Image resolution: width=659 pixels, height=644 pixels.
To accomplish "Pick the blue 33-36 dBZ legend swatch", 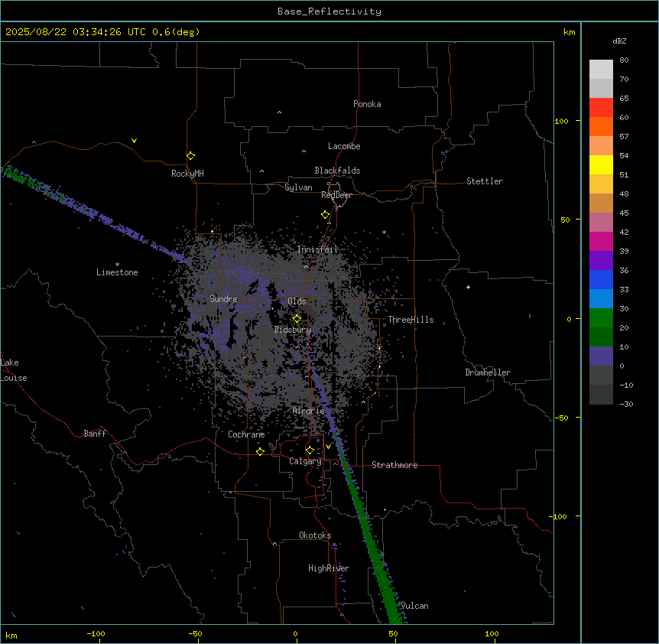I will (x=601, y=279).
